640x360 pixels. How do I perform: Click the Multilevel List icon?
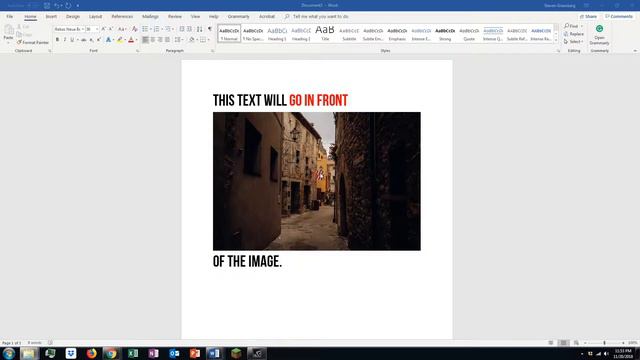pyautogui.click(x=169, y=29)
